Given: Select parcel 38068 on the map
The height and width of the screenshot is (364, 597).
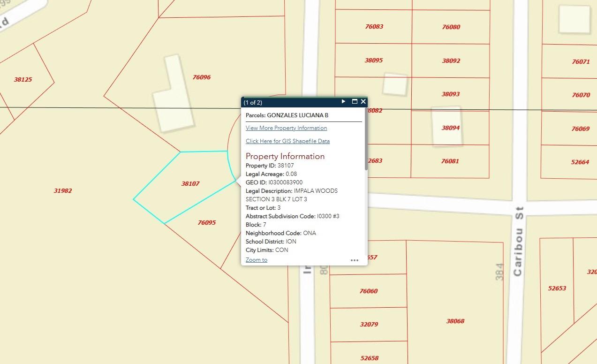Looking at the screenshot, I should coord(455,321).
